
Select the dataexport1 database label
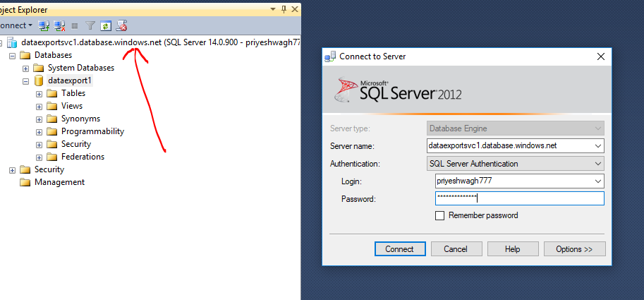click(x=69, y=80)
